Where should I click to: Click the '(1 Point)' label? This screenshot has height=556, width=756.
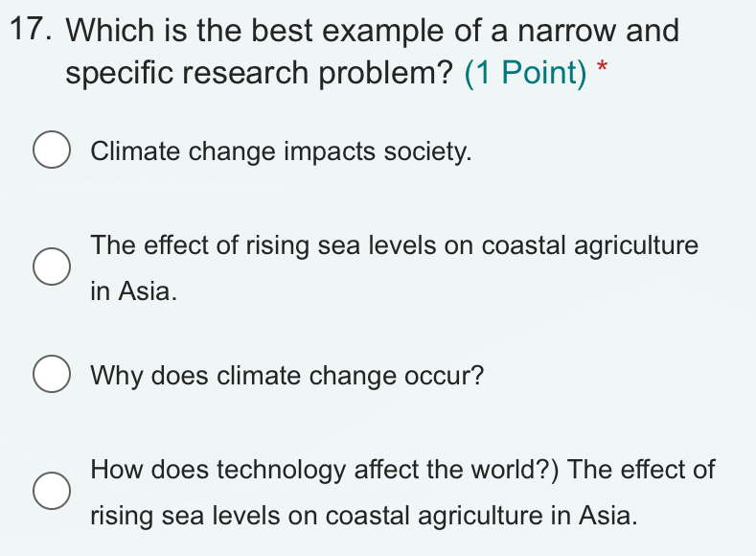click(525, 73)
